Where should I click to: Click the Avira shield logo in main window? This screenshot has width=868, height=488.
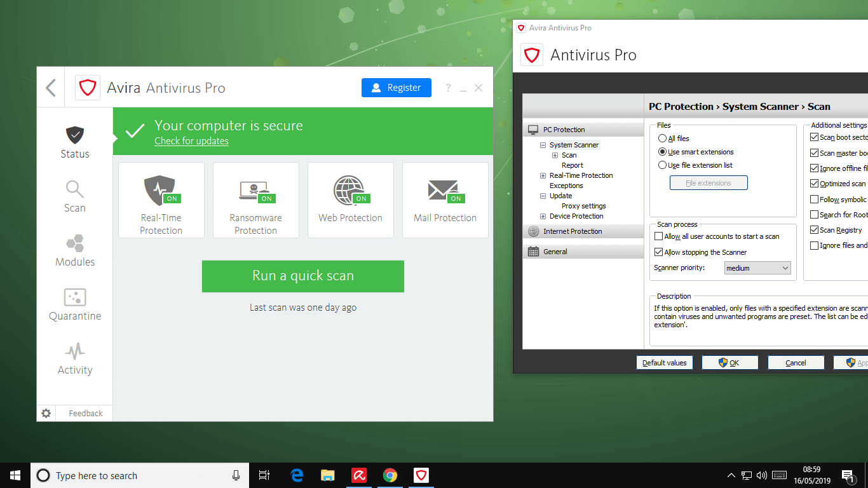[87, 88]
